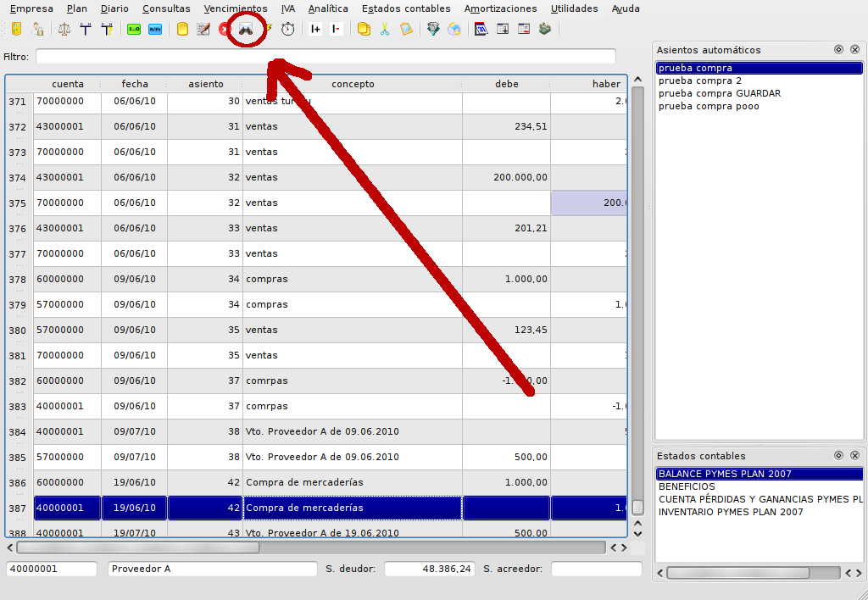Float the Asientos automáticos panel
868x600 pixels.
(x=838, y=50)
